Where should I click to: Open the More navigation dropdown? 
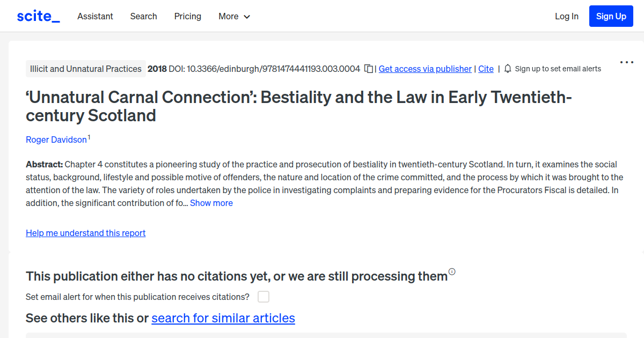tap(234, 17)
